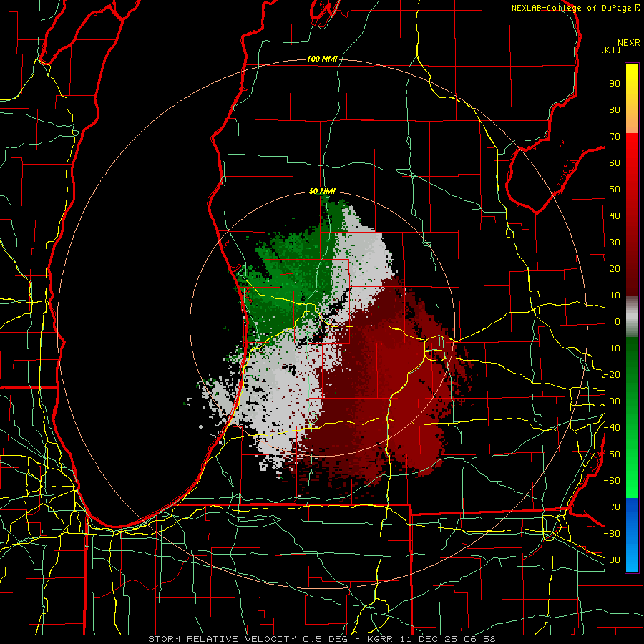Click the 0 value on velocity scale
Viewport: 644px width, 644px height.
click(618, 321)
